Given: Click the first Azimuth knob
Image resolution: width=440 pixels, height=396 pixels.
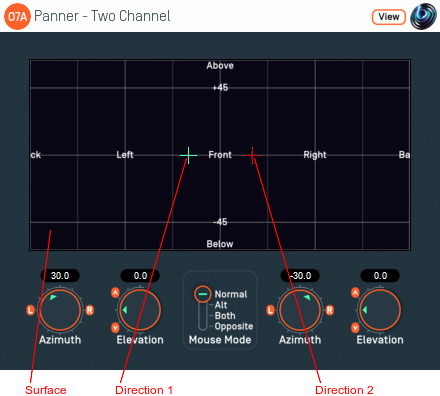Looking at the screenshot, I should pyautogui.click(x=60, y=310).
